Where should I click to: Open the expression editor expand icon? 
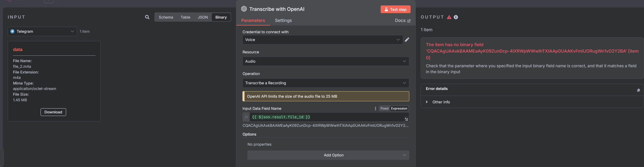406,119
